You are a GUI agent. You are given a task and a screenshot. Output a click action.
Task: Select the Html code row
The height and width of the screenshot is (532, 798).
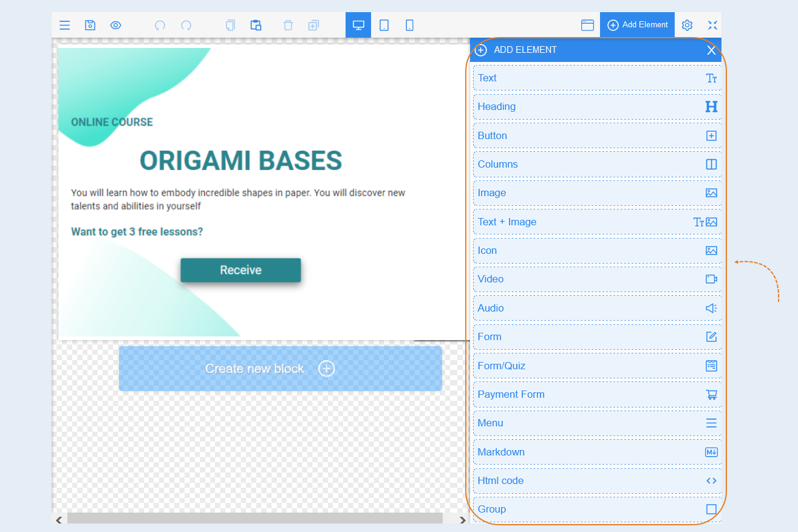click(597, 480)
